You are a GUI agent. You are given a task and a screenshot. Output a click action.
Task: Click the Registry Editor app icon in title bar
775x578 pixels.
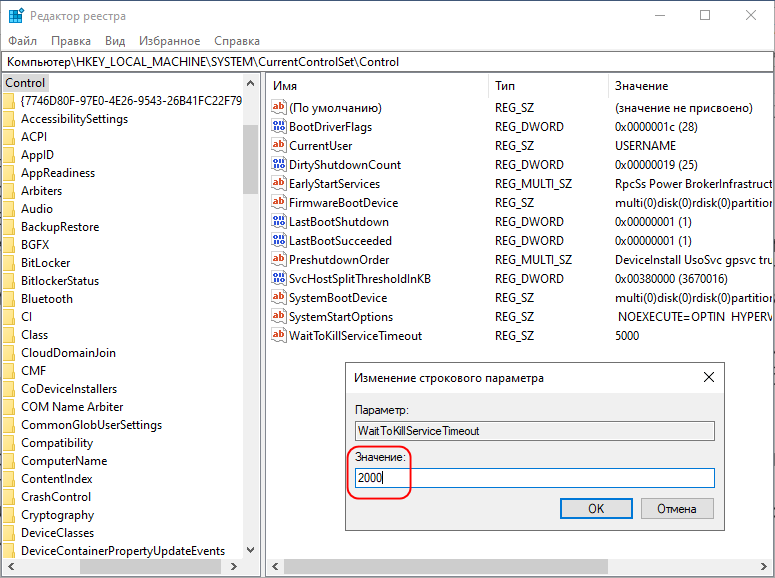pos(16,16)
